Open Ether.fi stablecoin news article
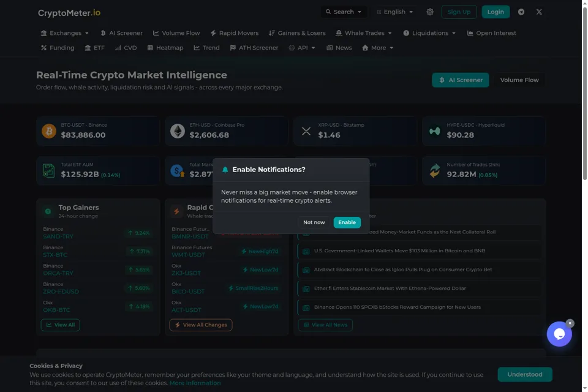 point(390,288)
